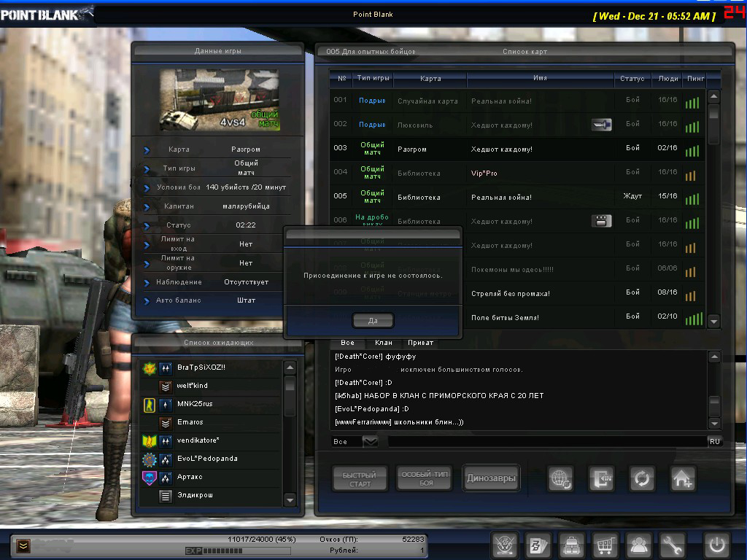Click the Быстрый старт button
Screen dimensions: 747x560
point(359,478)
